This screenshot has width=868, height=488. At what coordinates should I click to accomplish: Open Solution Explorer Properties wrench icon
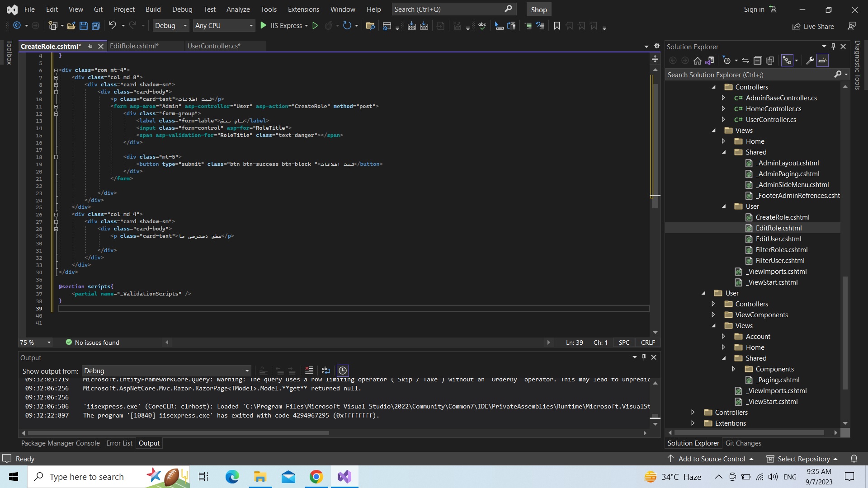pyautogui.click(x=810, y=61)
